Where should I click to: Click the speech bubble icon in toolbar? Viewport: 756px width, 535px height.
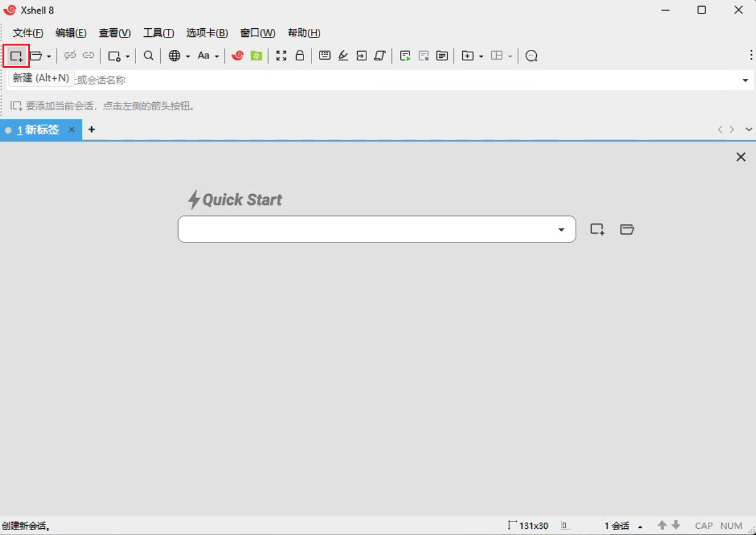531,56
